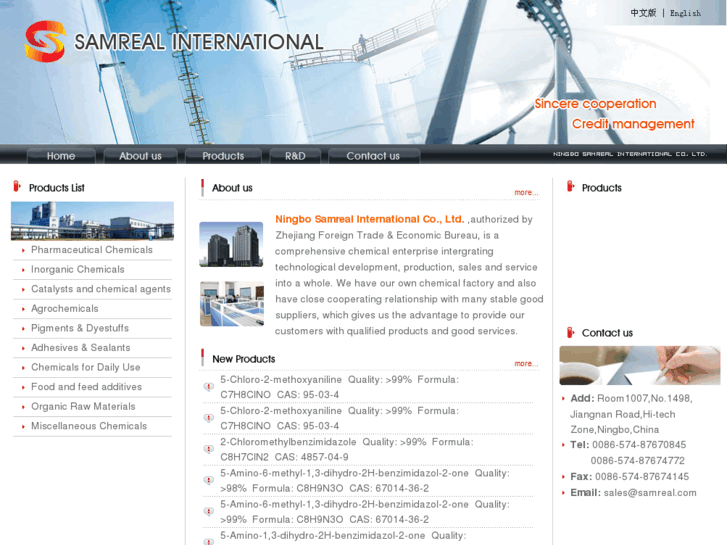Click the Fax number 0086-574-87674145
This screenshot has height=545, width=727.
click(x=642, y=476)
